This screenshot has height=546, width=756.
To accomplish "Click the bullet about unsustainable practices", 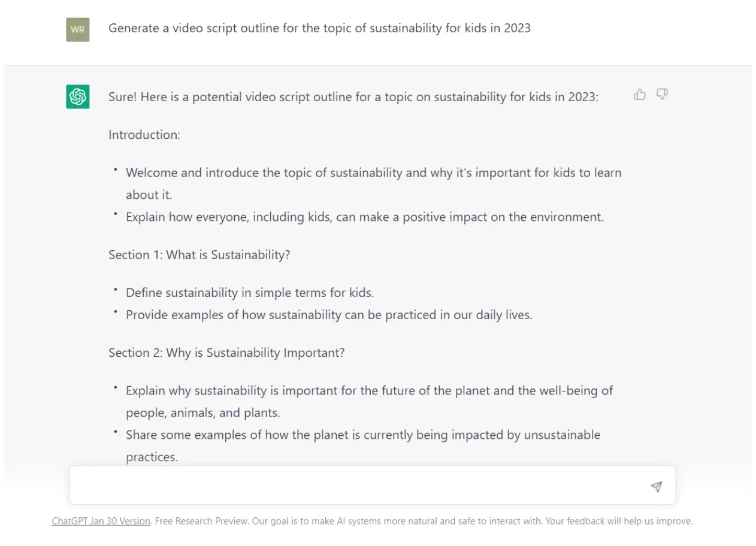I will 359,435.
